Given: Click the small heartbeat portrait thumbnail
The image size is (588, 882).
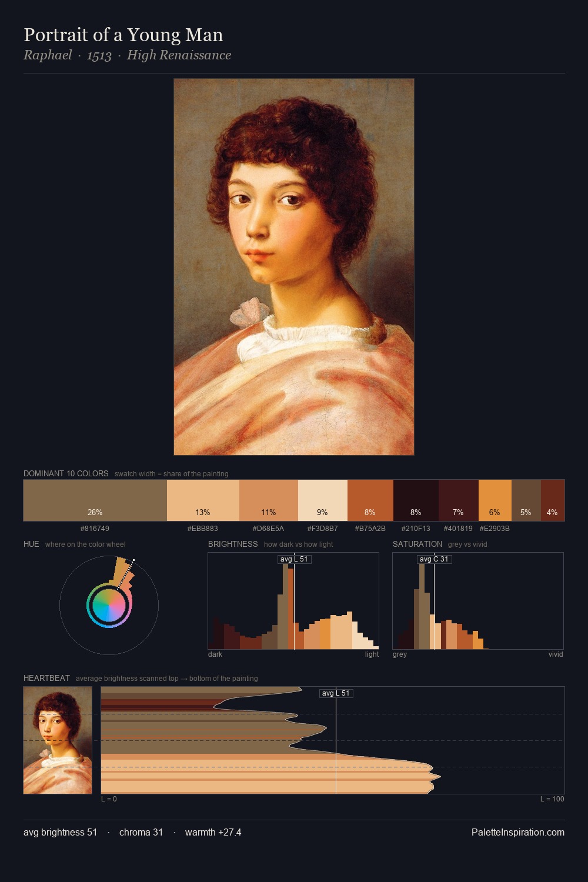Looking at the screenshot, I should tap(58, 740).
